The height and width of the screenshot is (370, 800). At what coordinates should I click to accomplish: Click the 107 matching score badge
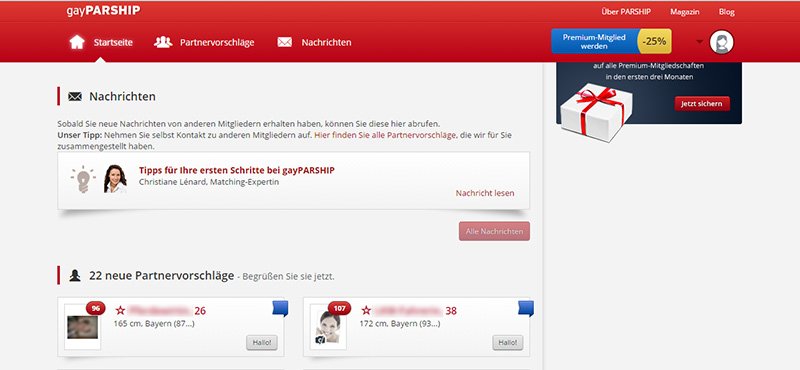coord(339,308)
